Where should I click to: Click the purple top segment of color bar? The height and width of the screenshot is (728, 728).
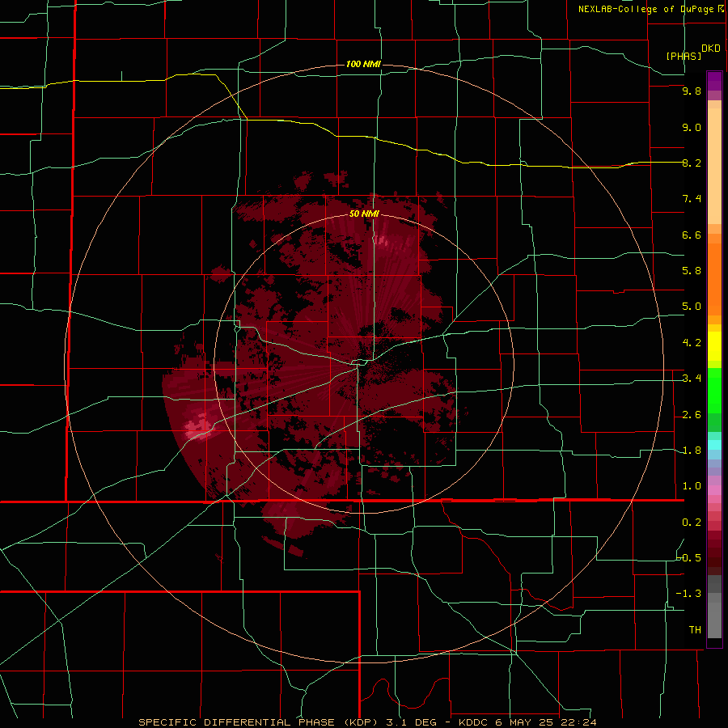tap(714, 81)
